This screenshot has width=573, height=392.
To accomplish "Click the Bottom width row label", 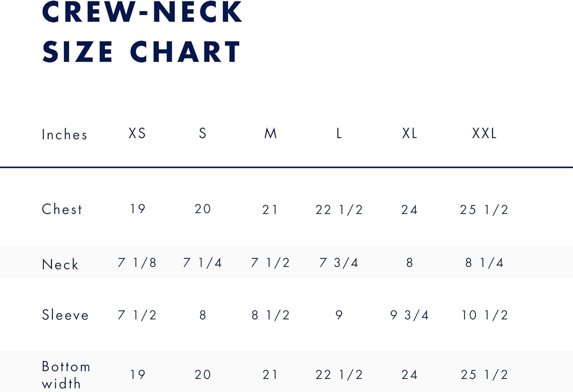I will click(x=66, y=375).
